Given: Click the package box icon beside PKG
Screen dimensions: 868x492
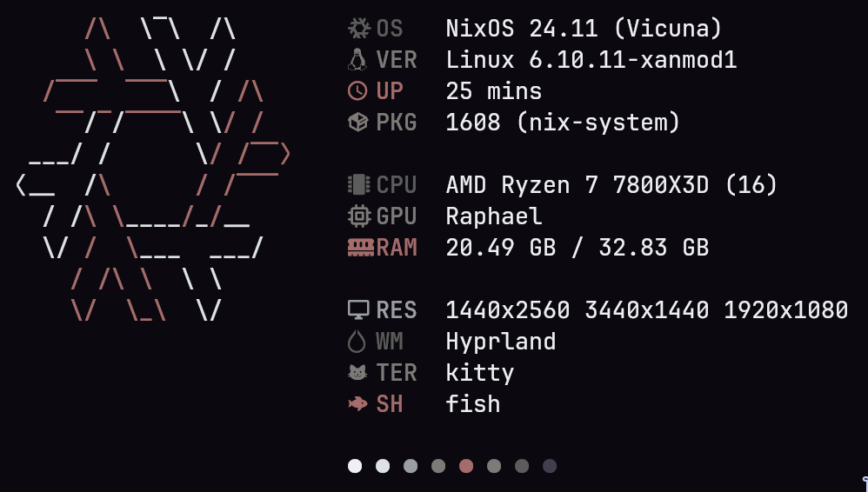Looking at the screenshot, I should pos(357,123).
